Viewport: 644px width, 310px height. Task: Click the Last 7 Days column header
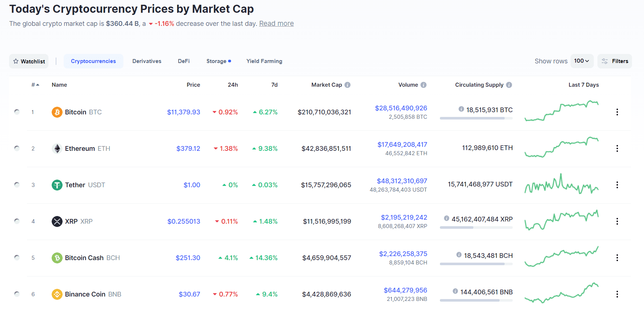[584, 85]
